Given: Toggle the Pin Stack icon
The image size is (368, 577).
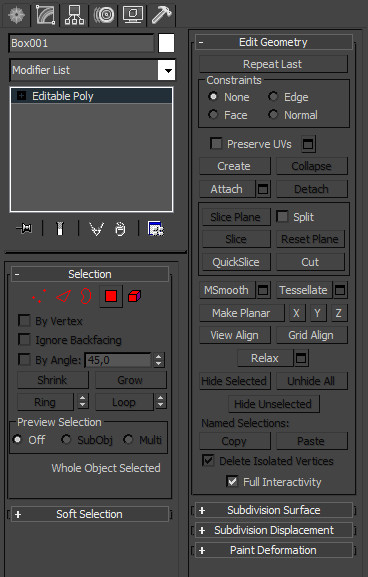Looking at the screenshot, I should click(24, 229).
